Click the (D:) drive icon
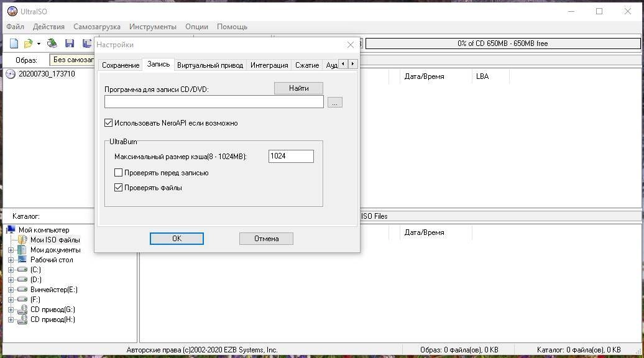 coord(22,279)
